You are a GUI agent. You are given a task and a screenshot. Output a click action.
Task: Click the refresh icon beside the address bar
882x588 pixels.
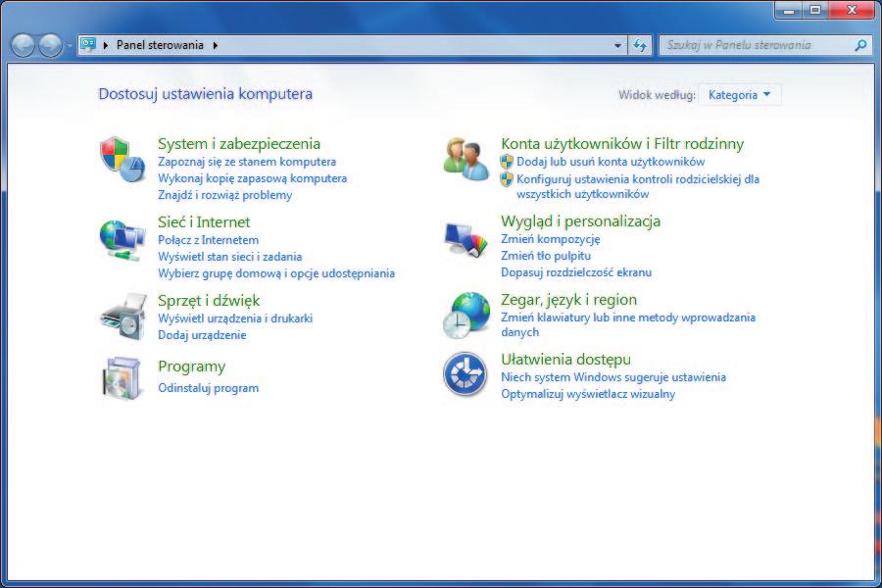(x=640, y=45)
